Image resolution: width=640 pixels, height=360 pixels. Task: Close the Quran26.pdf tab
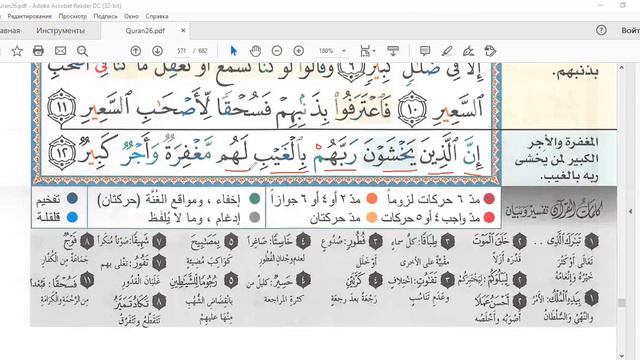183,30
